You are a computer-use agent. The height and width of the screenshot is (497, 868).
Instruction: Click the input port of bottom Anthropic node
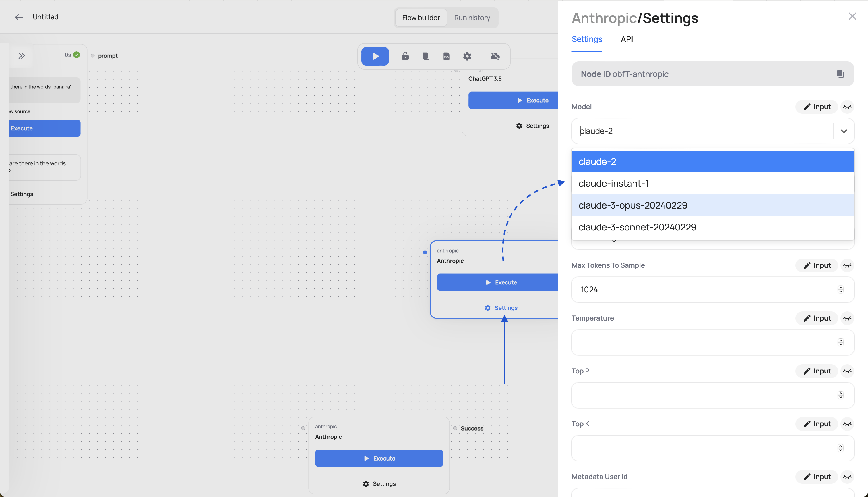[x=303, y=428]
